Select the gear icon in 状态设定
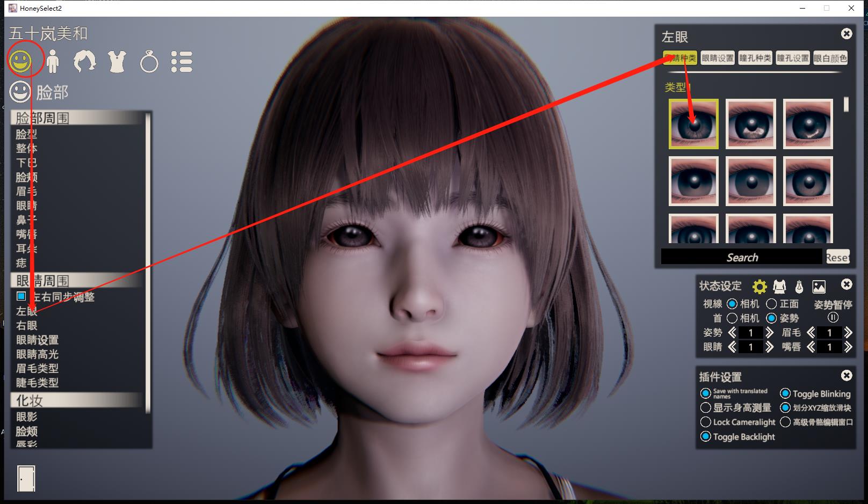This screenshot has width=868, height=504. click(759, 287)
